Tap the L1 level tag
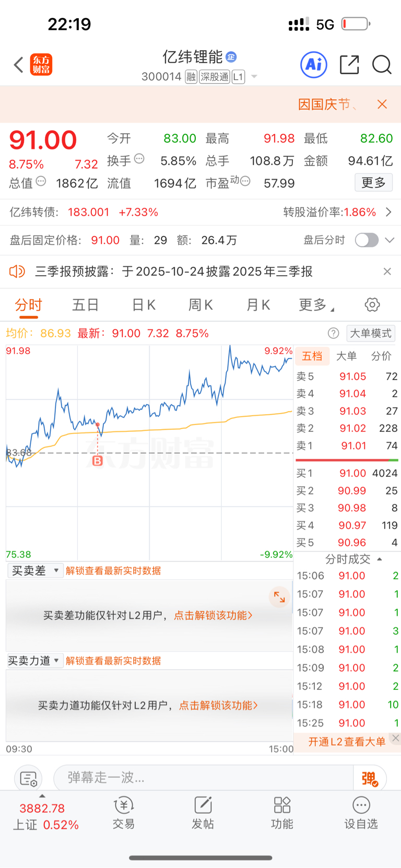The width and height of the screenshot is (401, 868). tap(238, 77)
